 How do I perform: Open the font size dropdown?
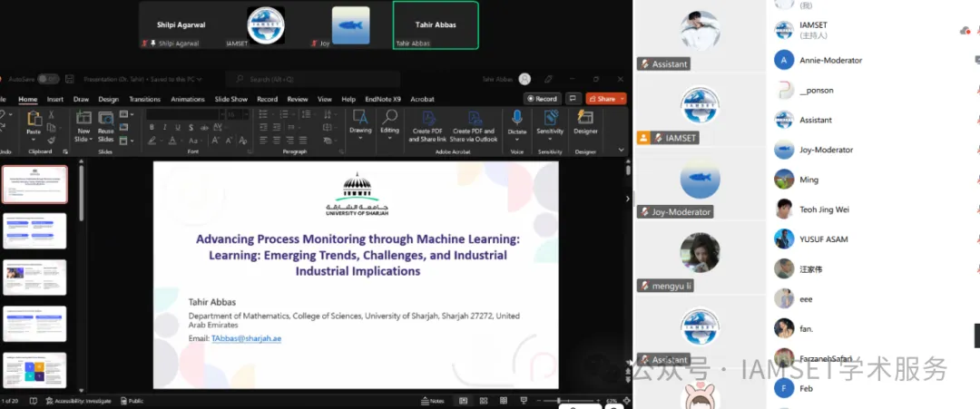pyautogui.click(x=246, y=114)
